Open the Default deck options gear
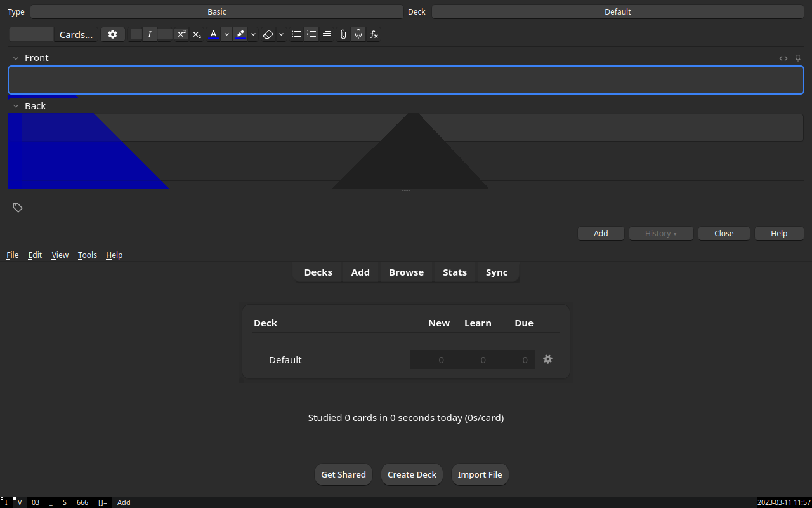Image resolution: width=812 pixels, height=508 pixels. tap(548, 359)
